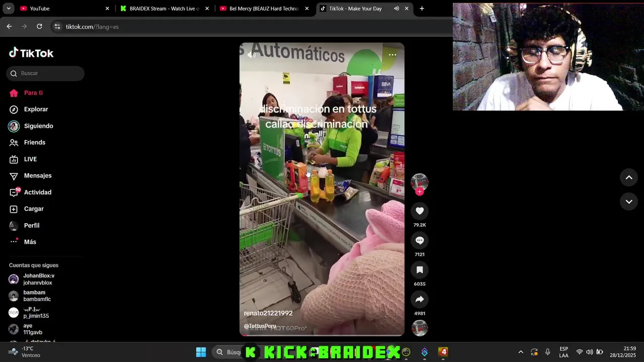The height and width of the screenshot is (362, 644).
Task: Open the Para ti feed
Action: point(33,93)
